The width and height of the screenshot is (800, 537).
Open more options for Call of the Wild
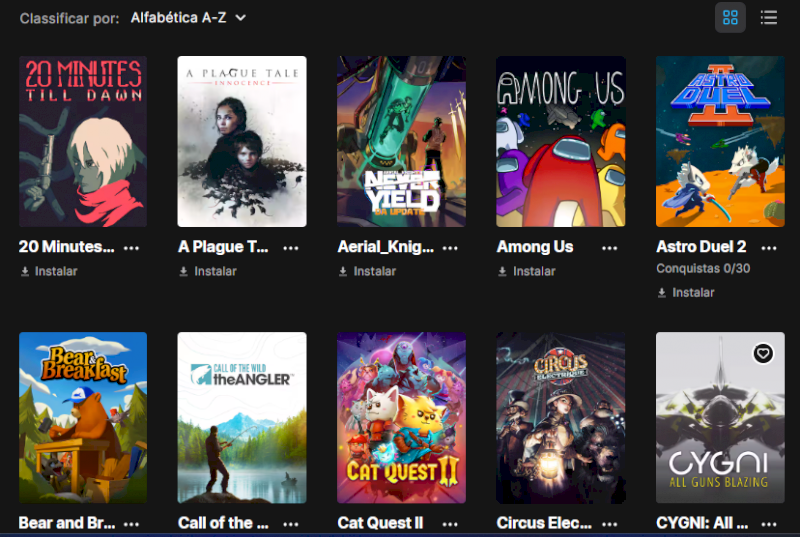coord(291,524)
